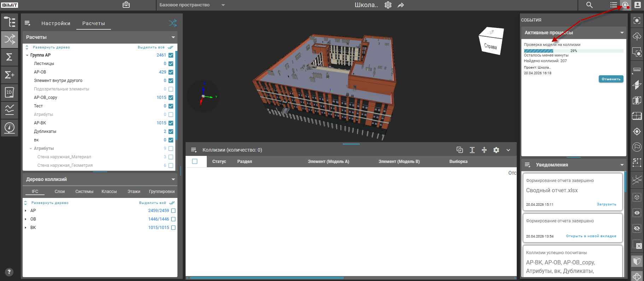Open project settings gear next to Школа
Viewport: 644px width, 281px height.
[x=388, y=5]
